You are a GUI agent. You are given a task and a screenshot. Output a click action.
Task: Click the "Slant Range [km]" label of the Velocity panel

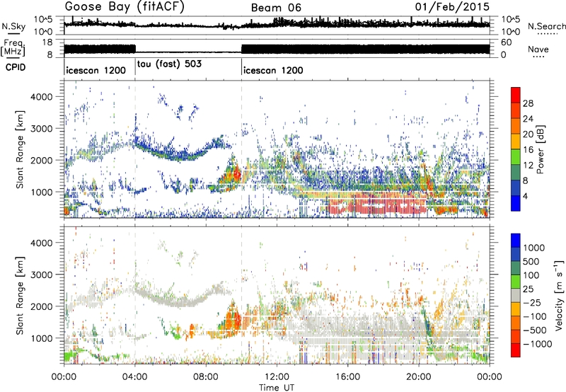(x=20, y=295)
